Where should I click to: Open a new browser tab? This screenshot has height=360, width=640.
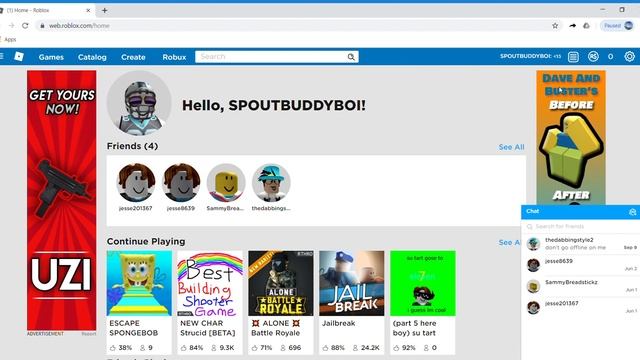(x=104, y=11)
